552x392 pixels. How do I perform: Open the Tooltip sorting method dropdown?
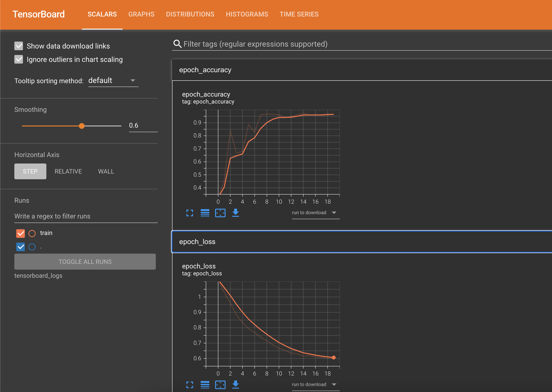click(113, 81)
